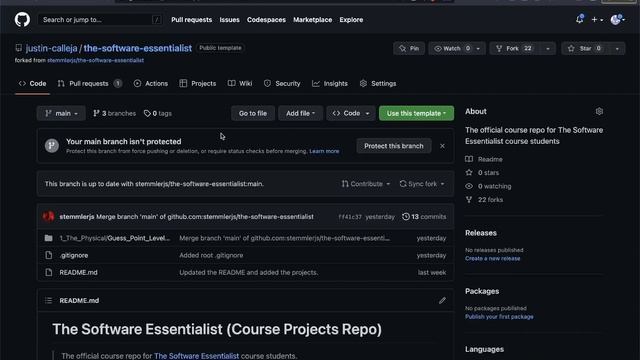
Task: Switch to the Insights tab
Action: [330, 83]
